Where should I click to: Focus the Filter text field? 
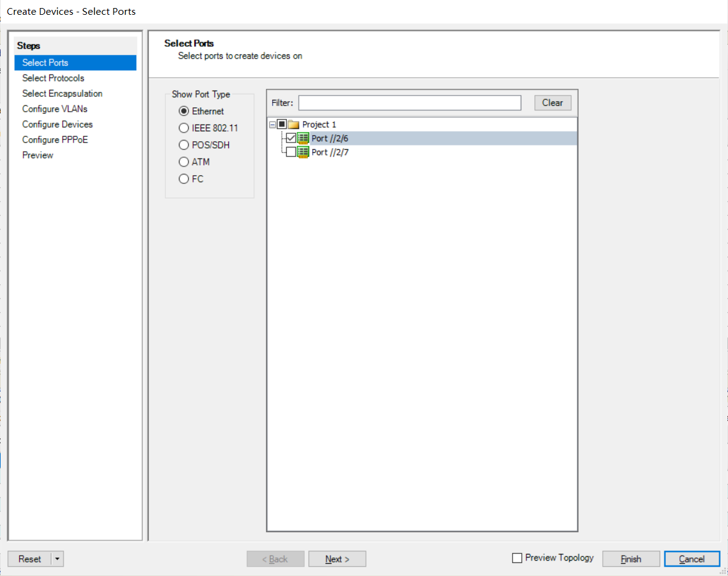(410, 102)
